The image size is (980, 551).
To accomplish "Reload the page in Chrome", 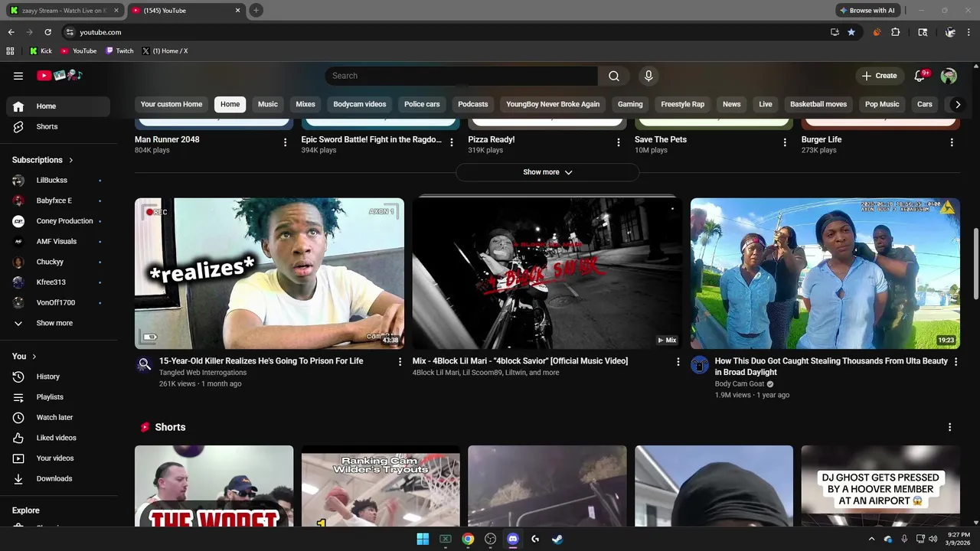I will tap(47, 32).
